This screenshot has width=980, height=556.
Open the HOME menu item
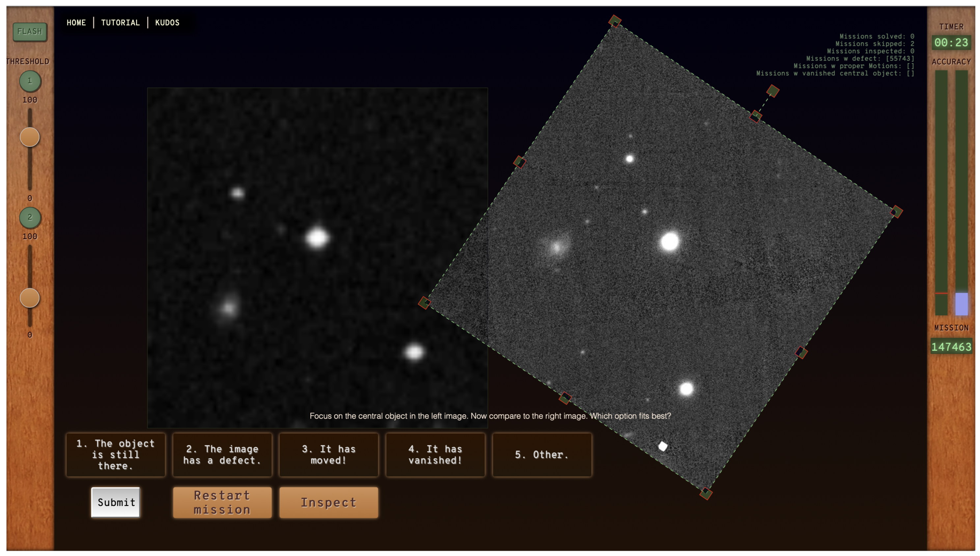(x=76, y=22)
